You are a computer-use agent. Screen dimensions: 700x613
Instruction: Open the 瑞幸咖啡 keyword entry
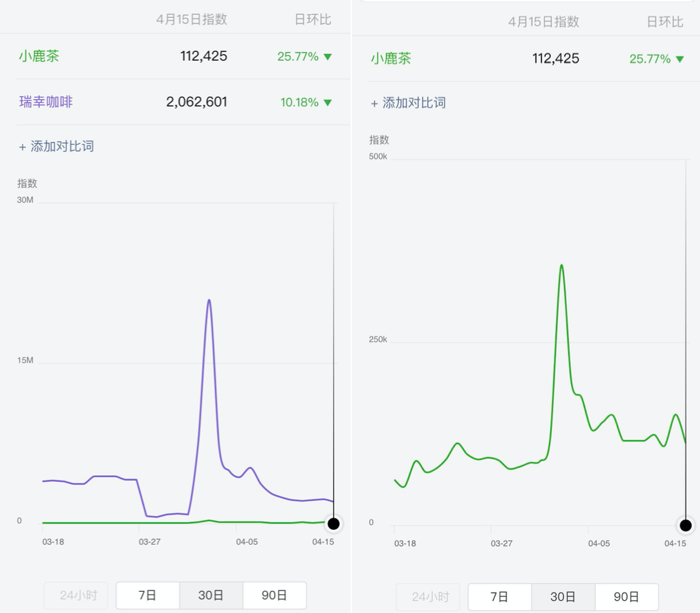[x=46, y=102]
